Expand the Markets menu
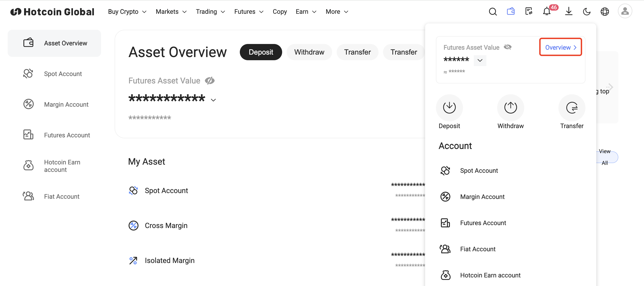 click(x=171, y=12)
